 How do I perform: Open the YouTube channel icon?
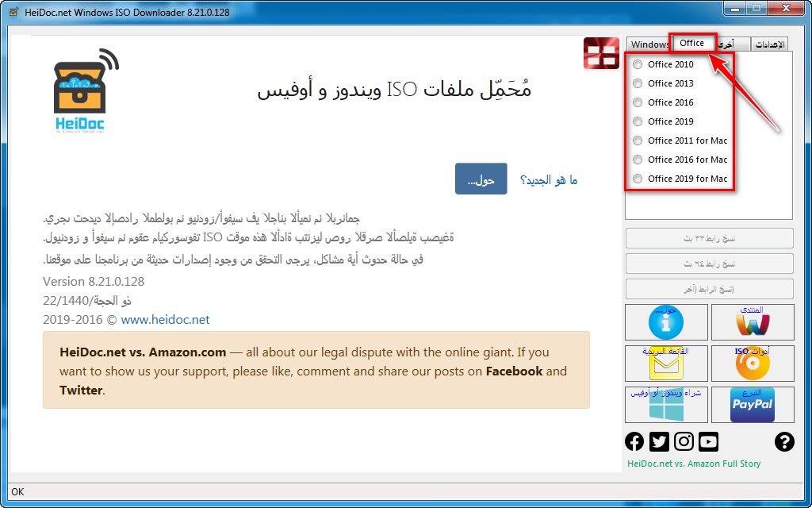coord(707,441)
